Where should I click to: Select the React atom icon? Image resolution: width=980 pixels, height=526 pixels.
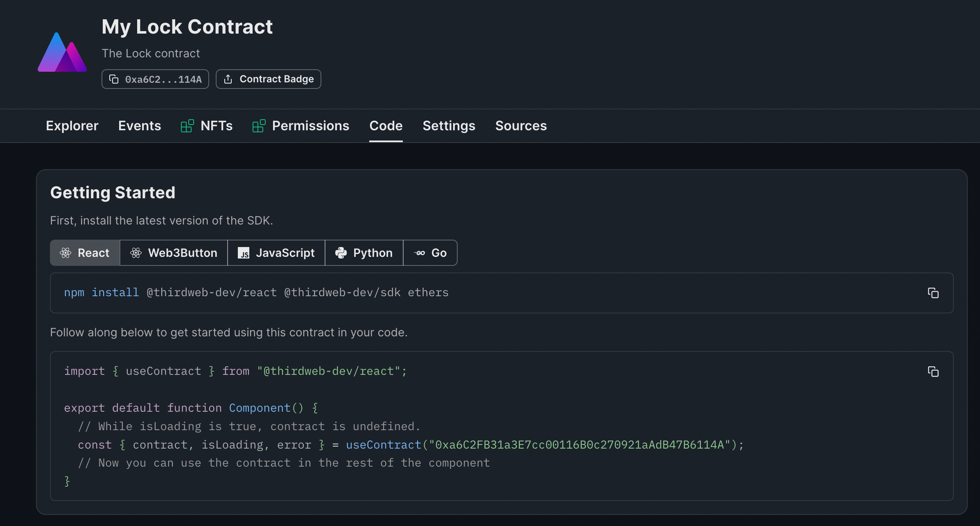[65, 253]
